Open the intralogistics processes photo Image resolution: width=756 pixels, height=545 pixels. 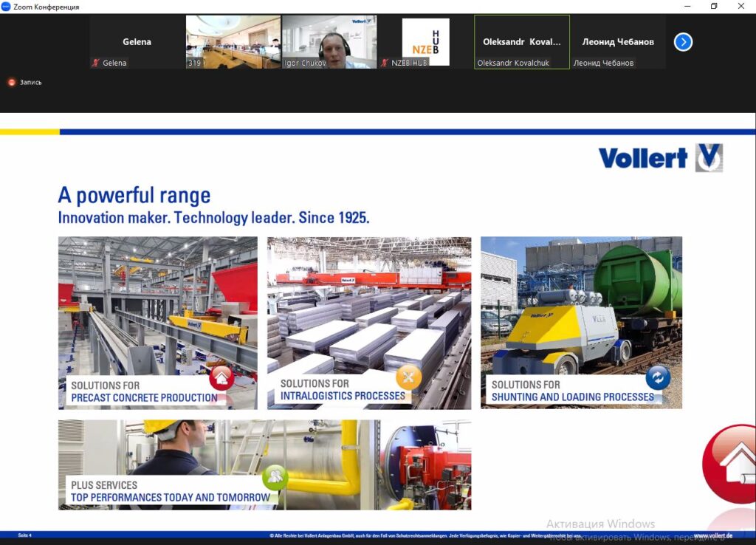pyautogui.click(x=369, y=323)
